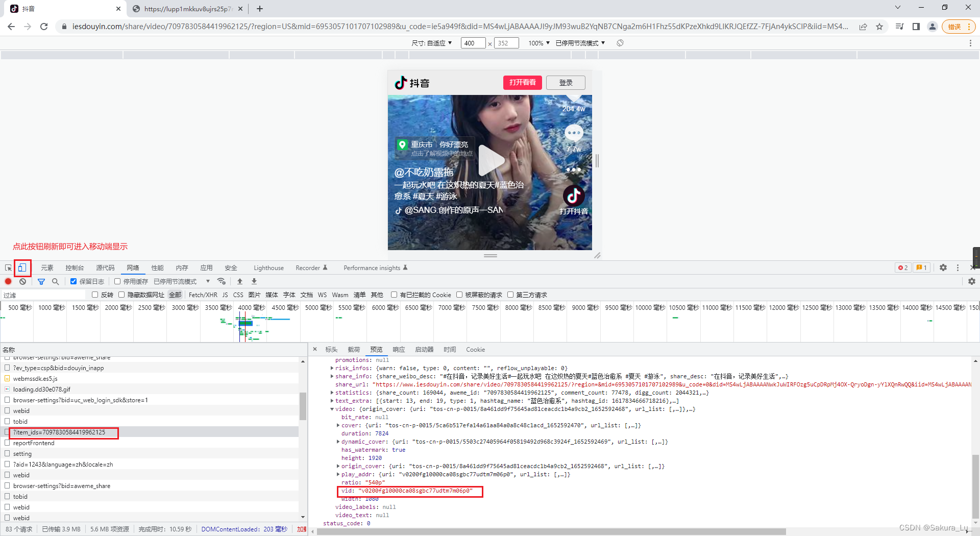Open the throttling mode dropdown in network toolbar
The height and width of the screenshot is (536, 980).
(182, 281)
